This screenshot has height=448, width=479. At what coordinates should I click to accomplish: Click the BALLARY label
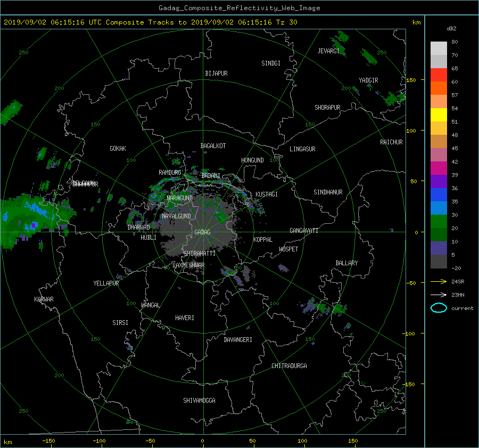pyautogui.click(x=346, y=263)
